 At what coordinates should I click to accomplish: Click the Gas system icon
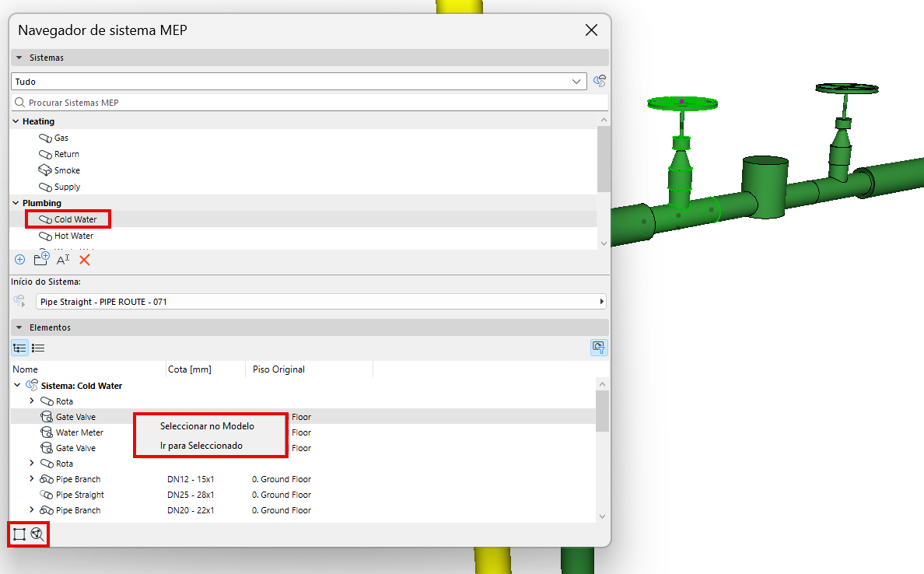pyautogui.click(x=45, y=138)
